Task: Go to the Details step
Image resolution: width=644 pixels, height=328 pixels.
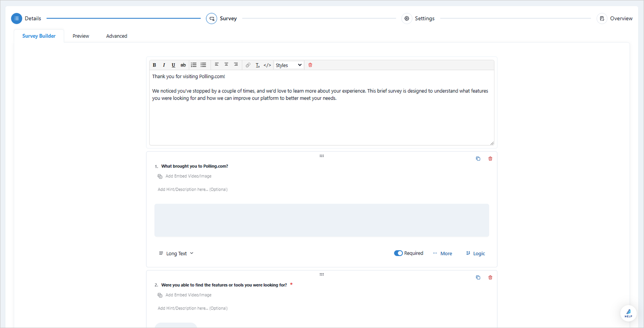Action: click(26, 18)
